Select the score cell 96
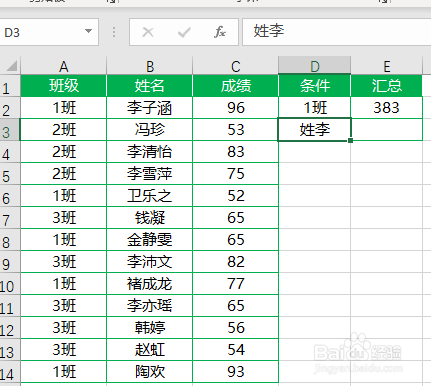This screenshot has width=431, height=386. tap(235, 108)
